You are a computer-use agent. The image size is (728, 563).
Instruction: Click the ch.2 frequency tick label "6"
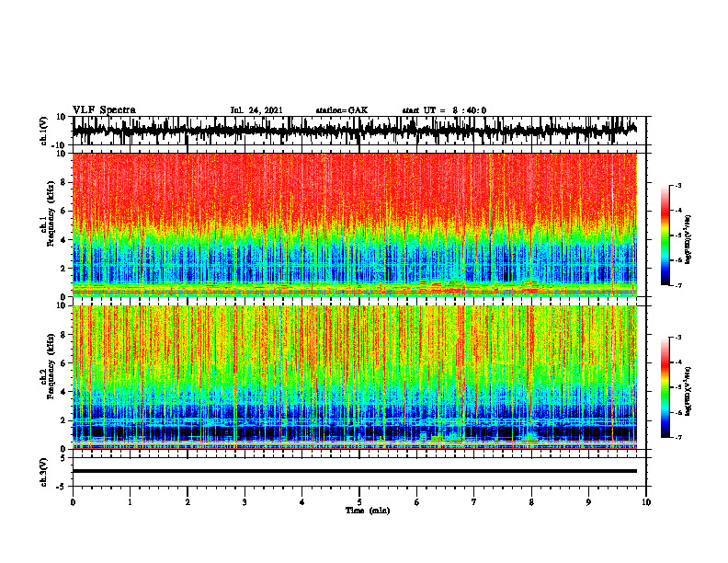point(63,363)
